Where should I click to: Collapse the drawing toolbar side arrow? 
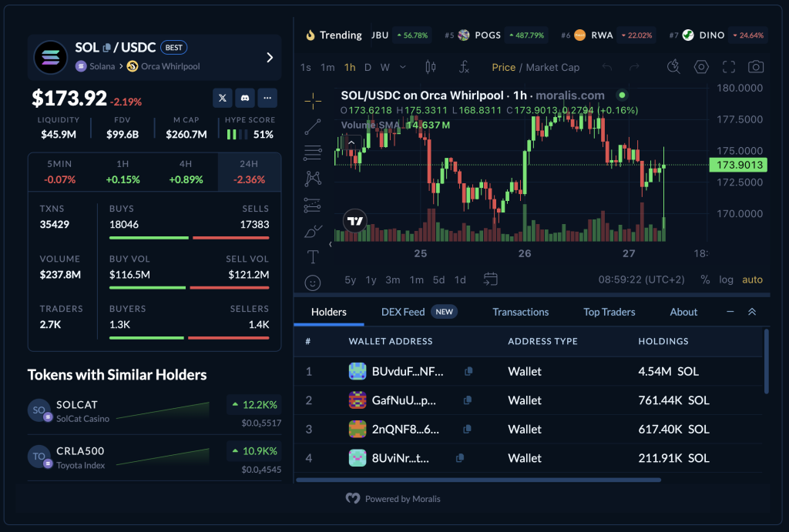[331, 244]
